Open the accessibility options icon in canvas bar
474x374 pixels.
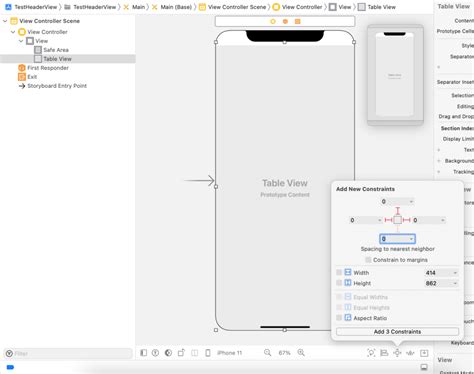point(155,353)
